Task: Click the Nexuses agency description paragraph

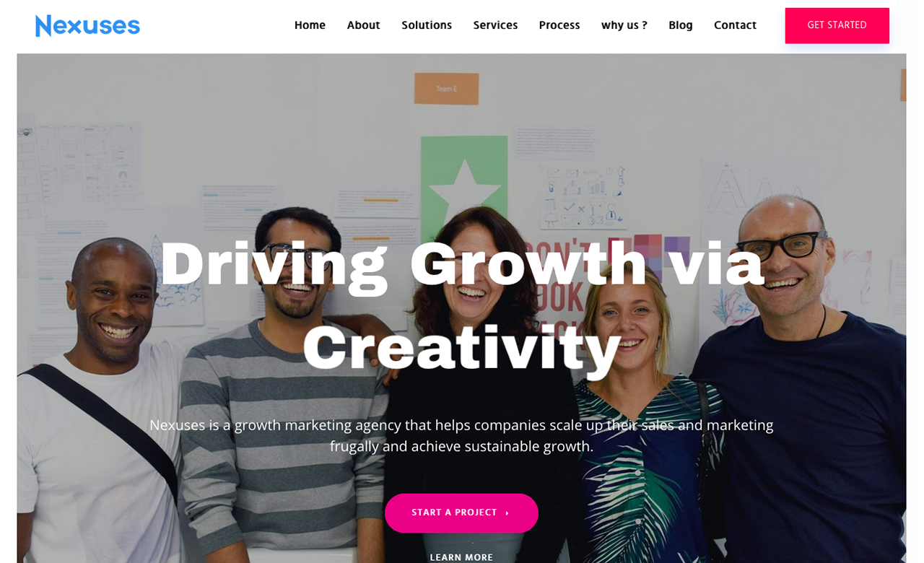Action: (461, 435)
